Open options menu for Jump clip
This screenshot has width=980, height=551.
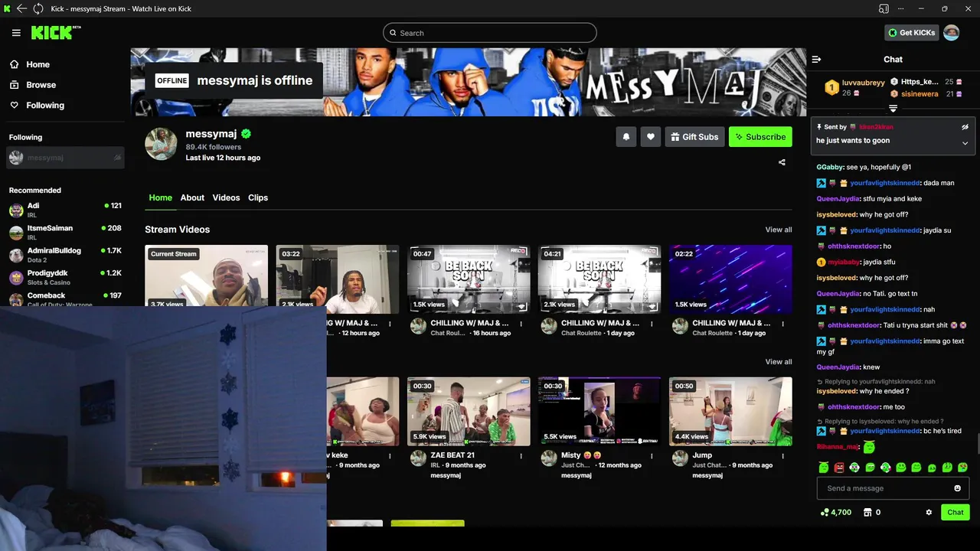coord(782,455)
